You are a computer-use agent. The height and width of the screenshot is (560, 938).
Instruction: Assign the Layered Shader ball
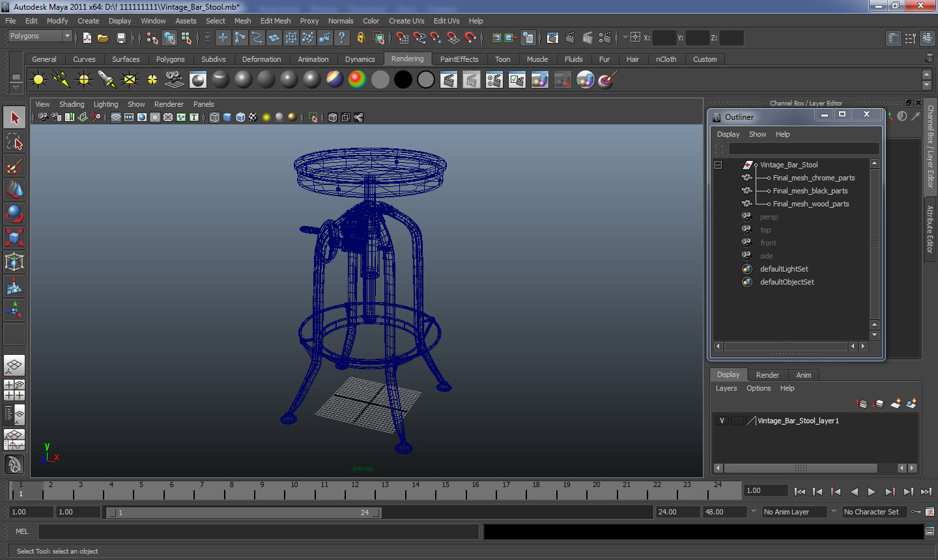coord(335,80)
